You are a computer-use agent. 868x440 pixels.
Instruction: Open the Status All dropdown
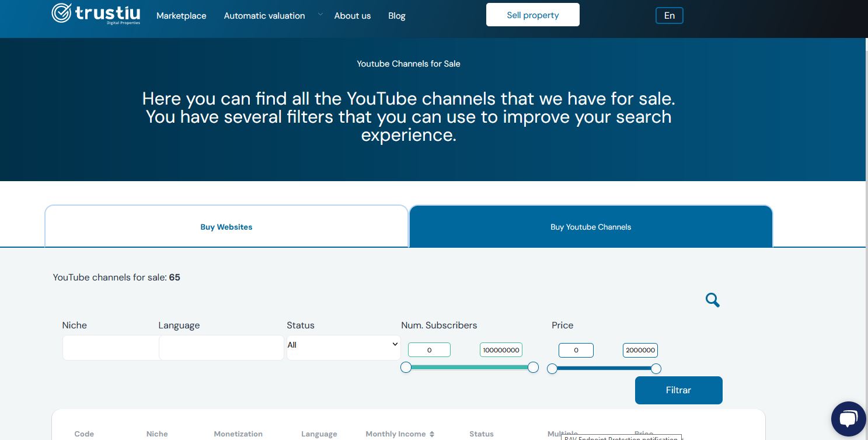[343, 348]
